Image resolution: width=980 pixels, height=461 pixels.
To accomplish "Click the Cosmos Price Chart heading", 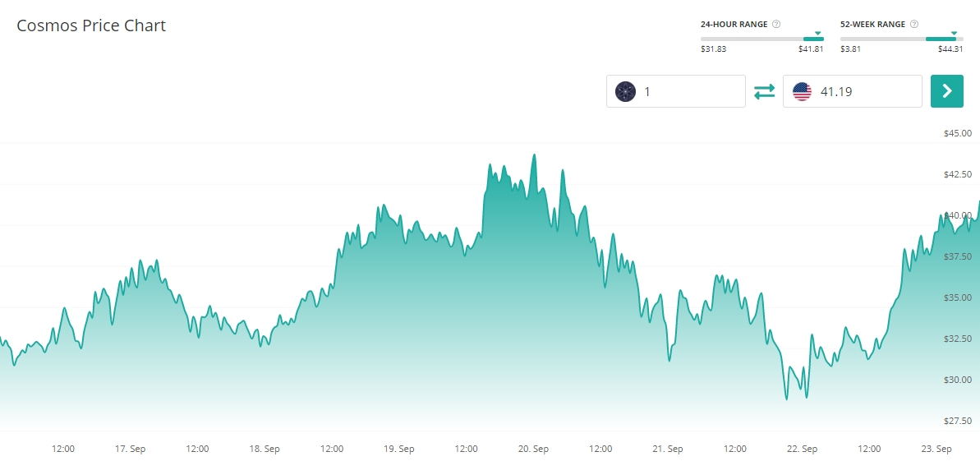I will click(x=91, y=25).
